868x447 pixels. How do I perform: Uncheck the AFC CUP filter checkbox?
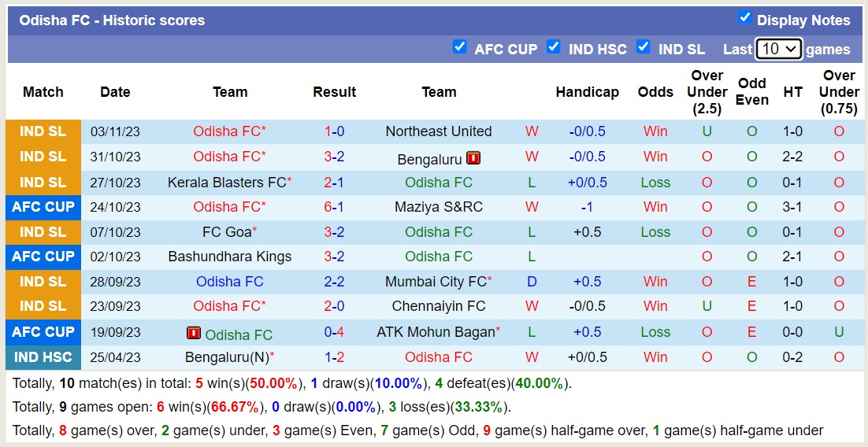[x=460, y=47]
